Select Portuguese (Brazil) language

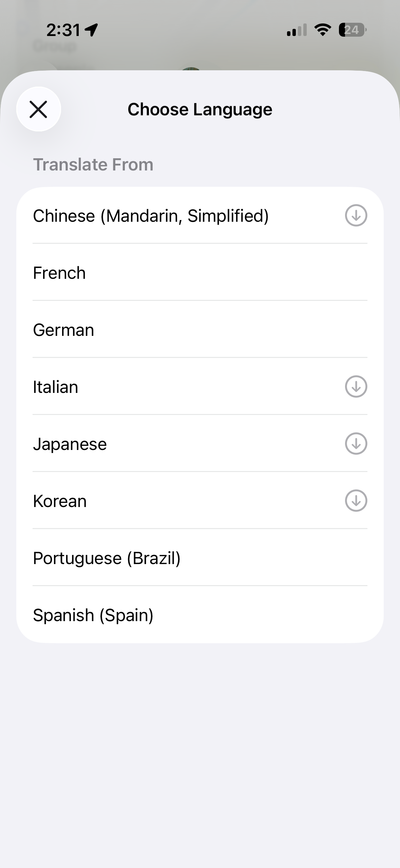[107, 558]
